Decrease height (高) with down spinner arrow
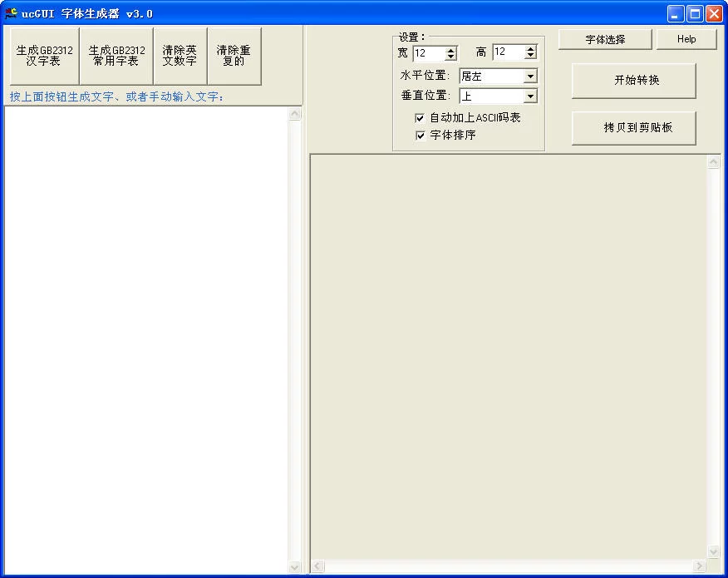 tap(530, 57)
